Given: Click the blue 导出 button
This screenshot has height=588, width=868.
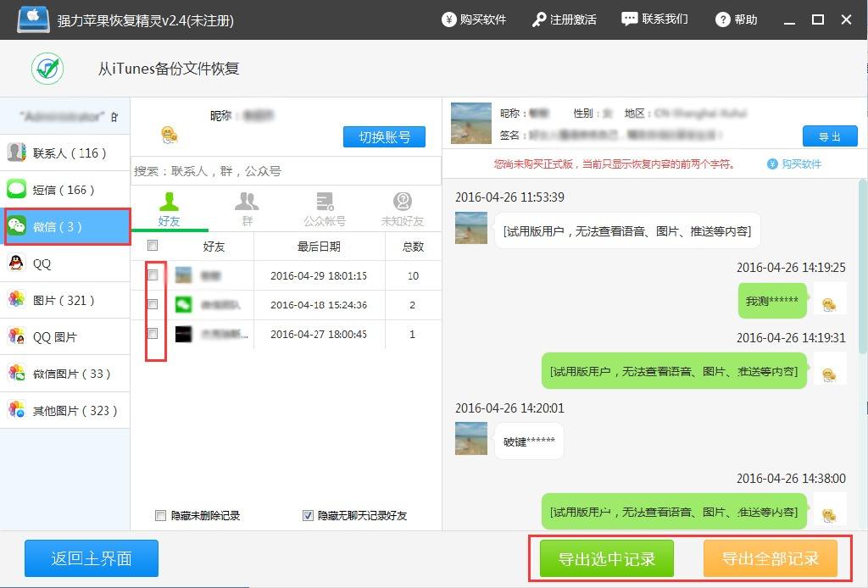Looking at the screenshot, I should pyautogui.click(x=830, y=136).
